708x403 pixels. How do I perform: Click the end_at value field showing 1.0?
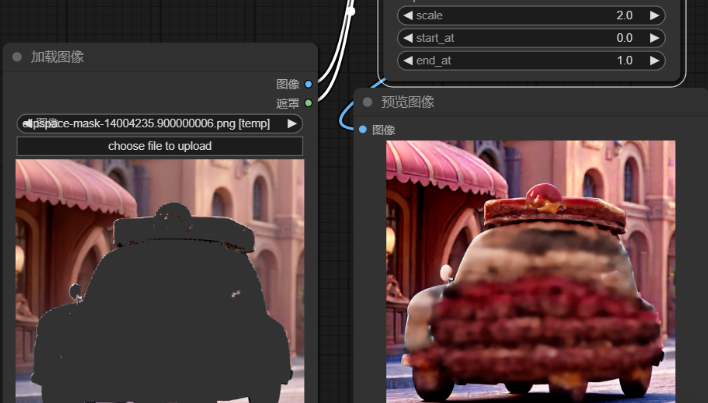[x=531, y=60]
